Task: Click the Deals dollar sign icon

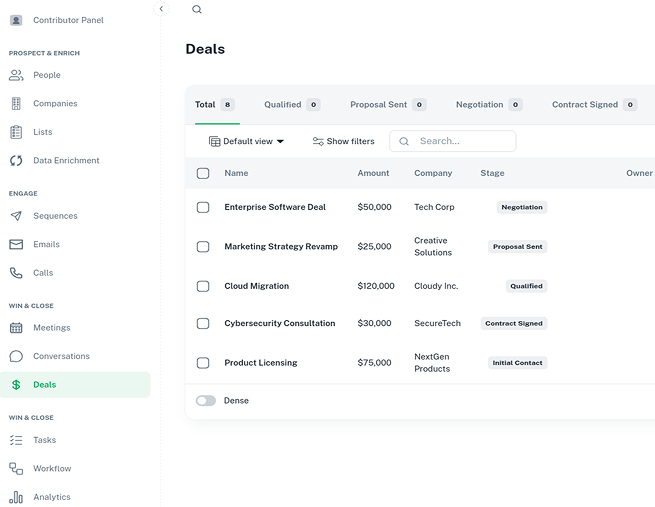Action: (x=16, y=385)
